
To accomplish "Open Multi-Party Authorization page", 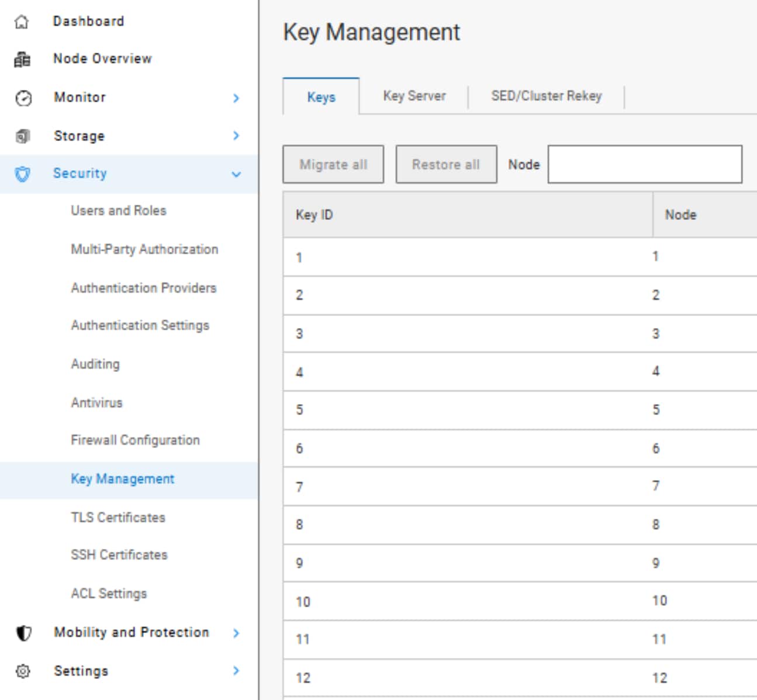I will pyautogui.click(x=144, y=249).
